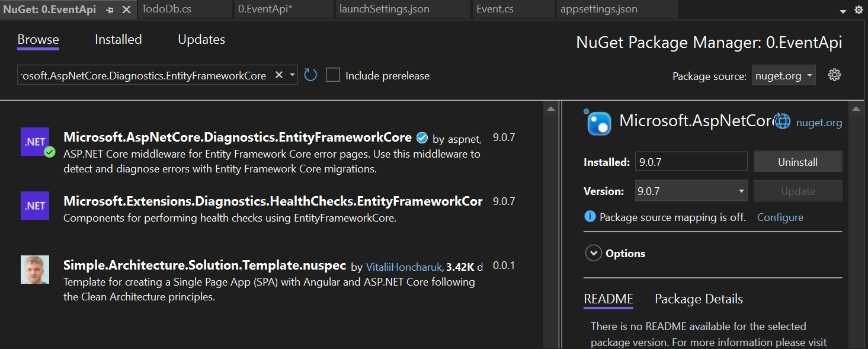Viewport: 868px width, 349px height.
Task: Clear the package search box text
Action: point(278,75)
